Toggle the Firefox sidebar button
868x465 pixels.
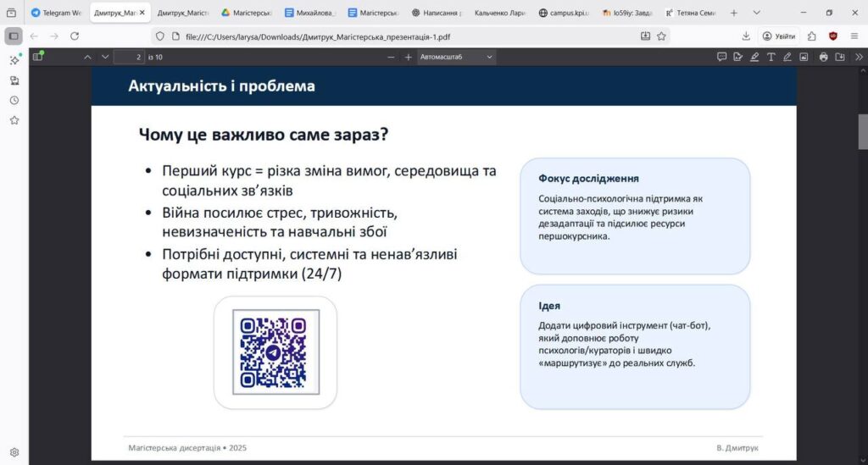pyautogui.click(x=14, y=36)
